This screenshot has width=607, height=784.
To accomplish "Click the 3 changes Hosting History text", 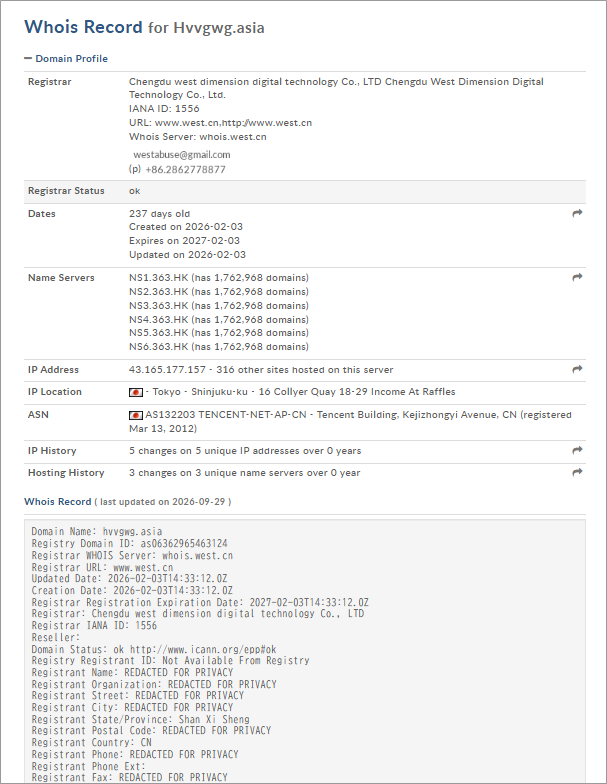I will coord(244,472).
